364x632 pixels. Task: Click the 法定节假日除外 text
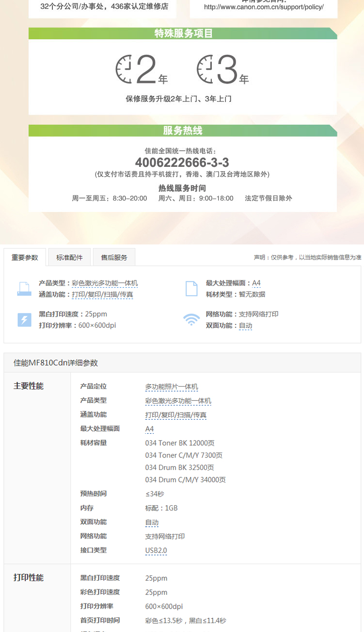269,198
